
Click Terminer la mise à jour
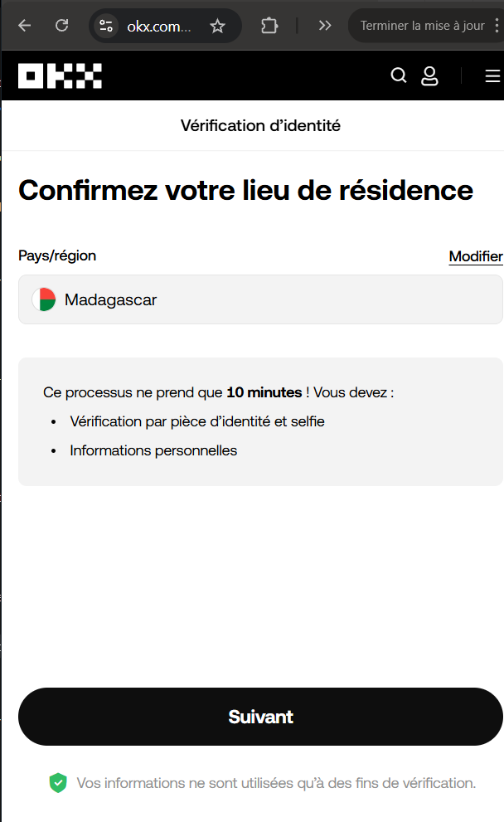[422, 26]
